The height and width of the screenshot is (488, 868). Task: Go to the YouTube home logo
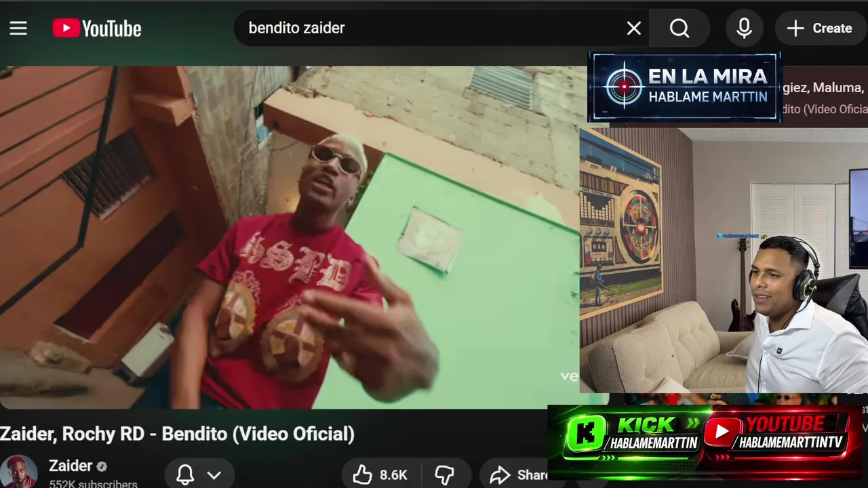coord(97,28)
